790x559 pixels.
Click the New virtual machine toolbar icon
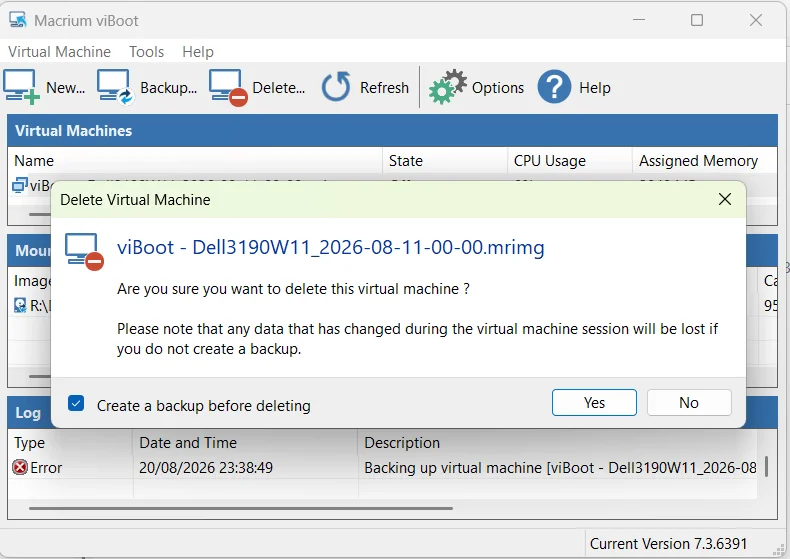[21, 87]
